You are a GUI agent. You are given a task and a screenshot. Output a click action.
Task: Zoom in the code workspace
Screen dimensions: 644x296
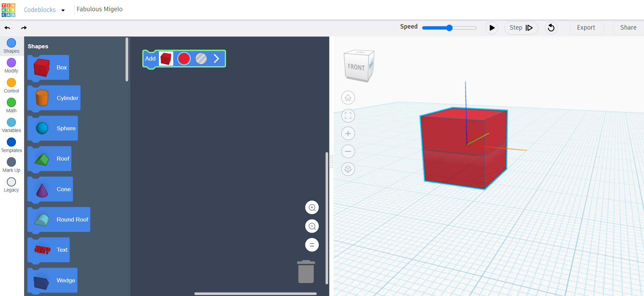[312, 208]
